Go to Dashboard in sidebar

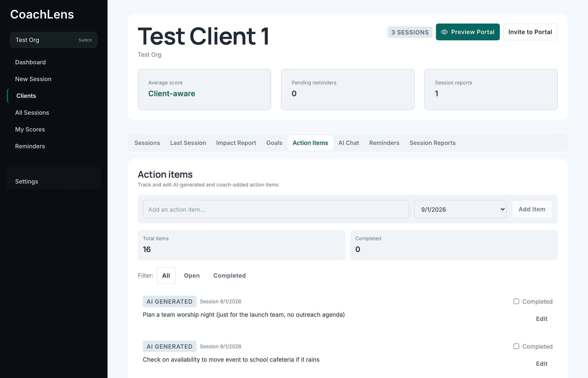click(30, 62)
